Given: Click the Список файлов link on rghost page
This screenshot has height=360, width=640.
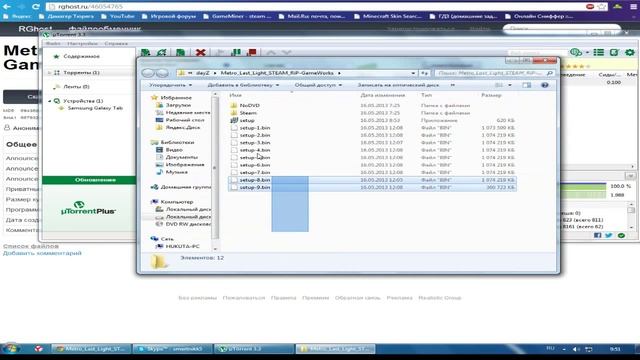Looking at the screenshot, I should [31, 246].
